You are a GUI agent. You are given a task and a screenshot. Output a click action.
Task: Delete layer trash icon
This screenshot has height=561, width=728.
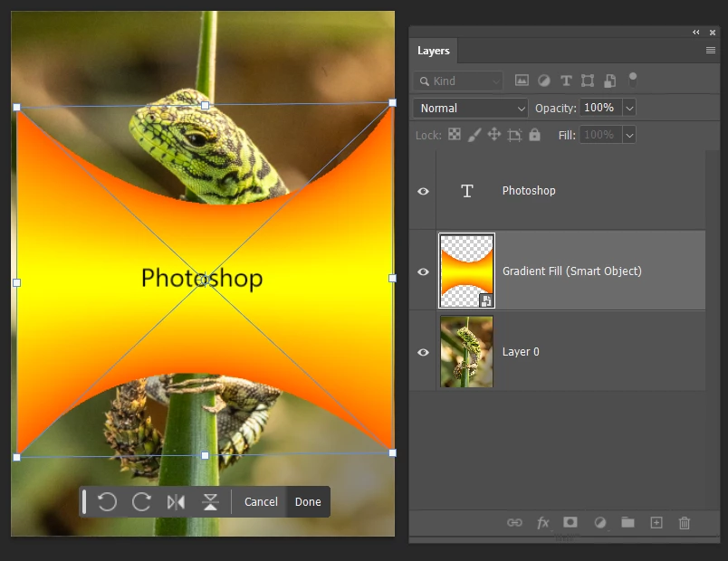coord(685,523)
